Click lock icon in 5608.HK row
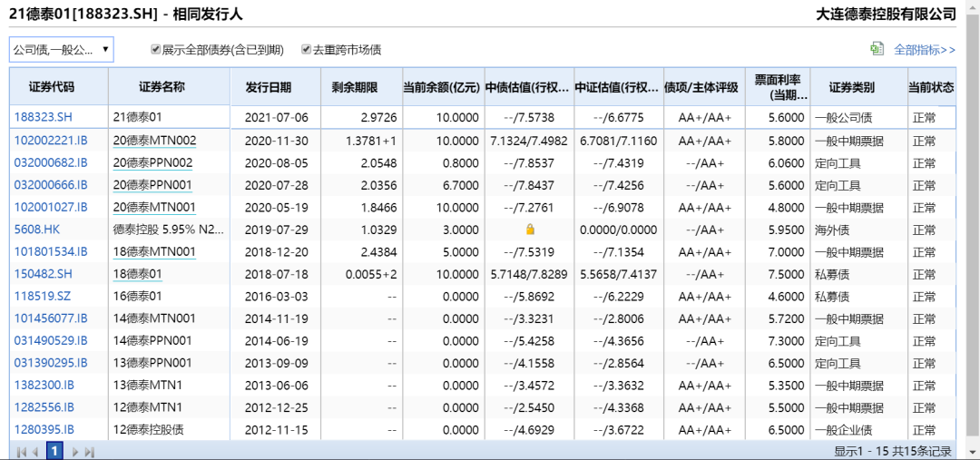Screen dimensions: 980x460 (530, 230)
